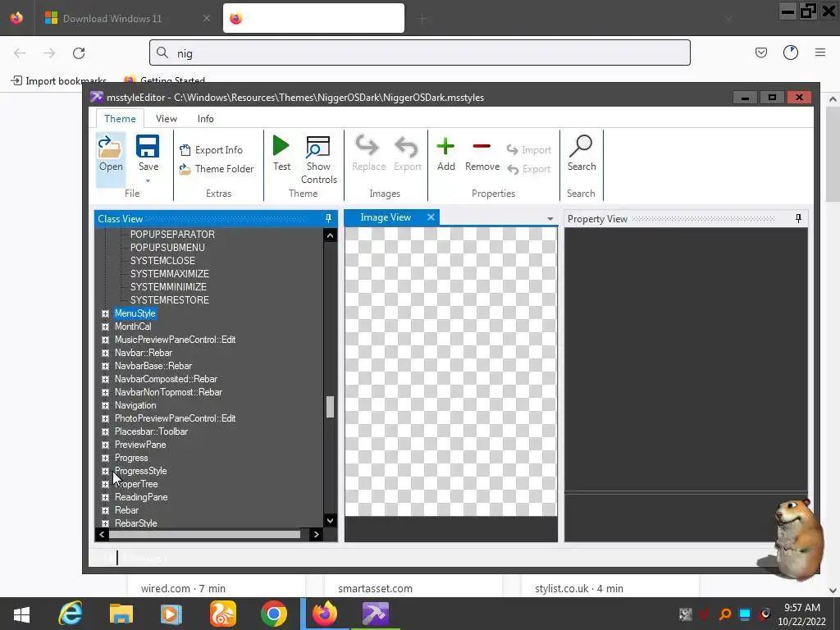The image size is (840, 630).
Task: Select NavbarComposited::Rebar tree item
Action: (x=166, y=379)
